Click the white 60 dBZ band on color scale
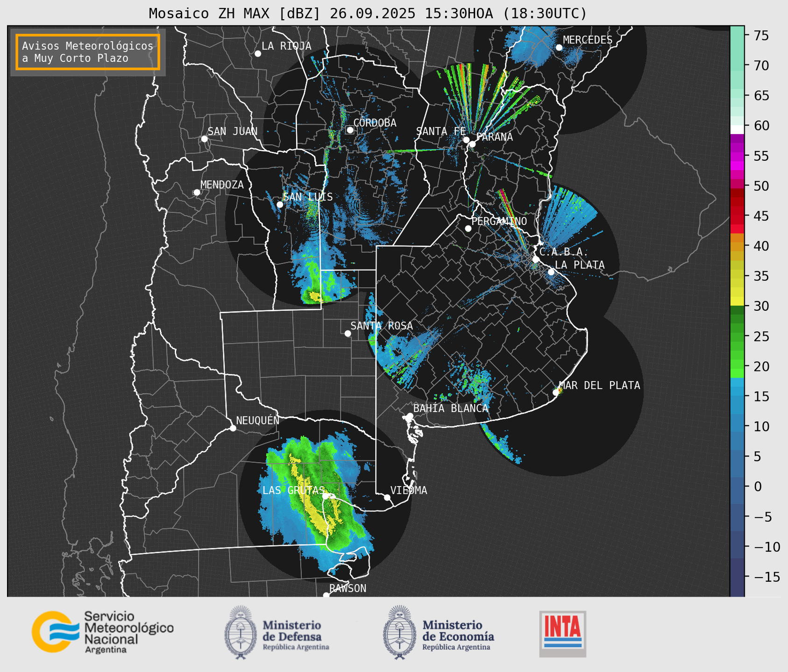 click(737, 129)
